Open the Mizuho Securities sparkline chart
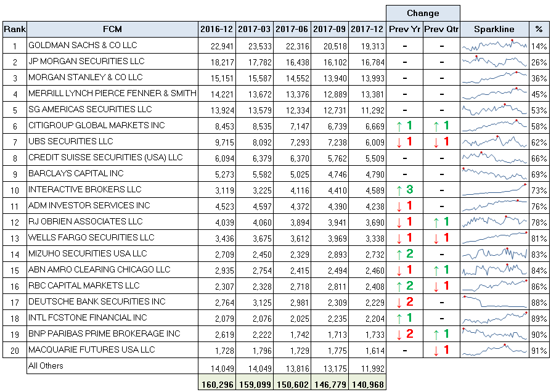551x392 pixels. 494,253
